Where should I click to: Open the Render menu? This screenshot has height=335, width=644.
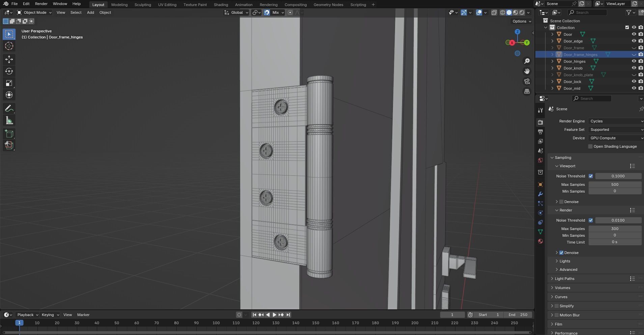(41, 4)
